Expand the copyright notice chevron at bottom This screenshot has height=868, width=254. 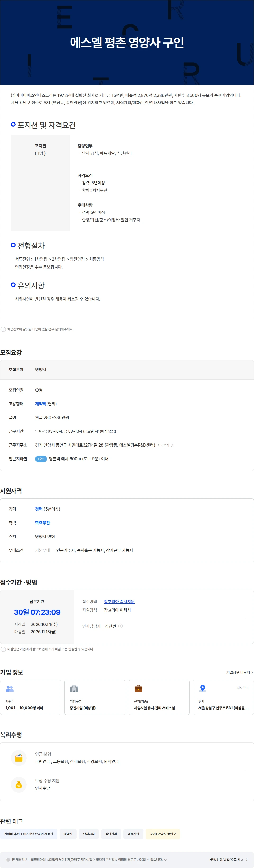click(x=165, y=860)
